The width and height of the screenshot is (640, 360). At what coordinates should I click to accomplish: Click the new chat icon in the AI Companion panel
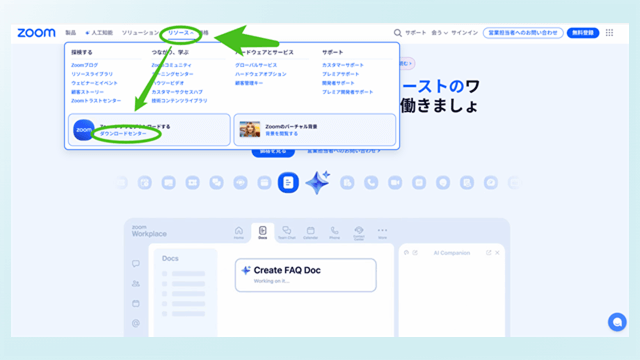(x=415, y=253)
